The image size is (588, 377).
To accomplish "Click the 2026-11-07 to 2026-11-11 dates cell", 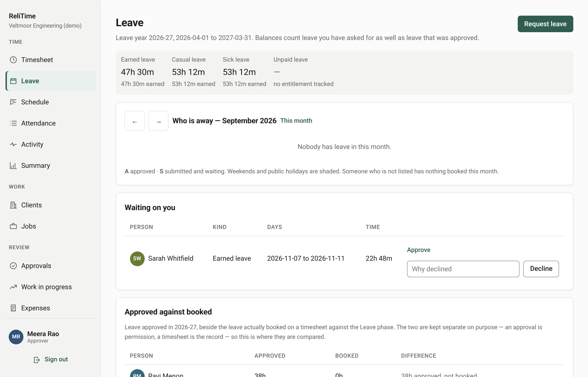I will (x=306, y=259).
